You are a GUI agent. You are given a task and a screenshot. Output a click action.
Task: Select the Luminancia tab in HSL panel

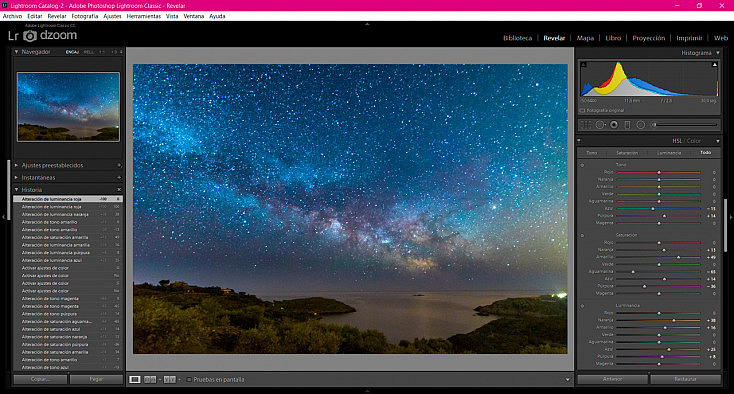click(x=668, y=153)
